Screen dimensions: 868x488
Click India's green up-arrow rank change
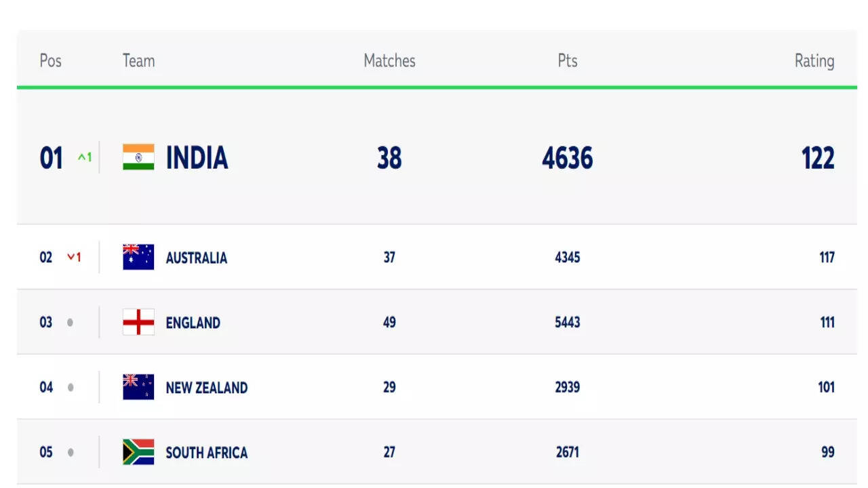coord(84,158)
